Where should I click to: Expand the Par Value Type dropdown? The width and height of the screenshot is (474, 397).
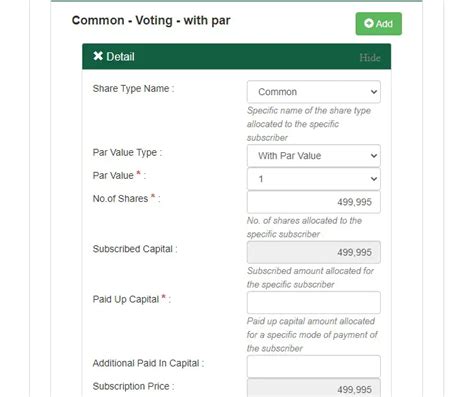point(314,156)
